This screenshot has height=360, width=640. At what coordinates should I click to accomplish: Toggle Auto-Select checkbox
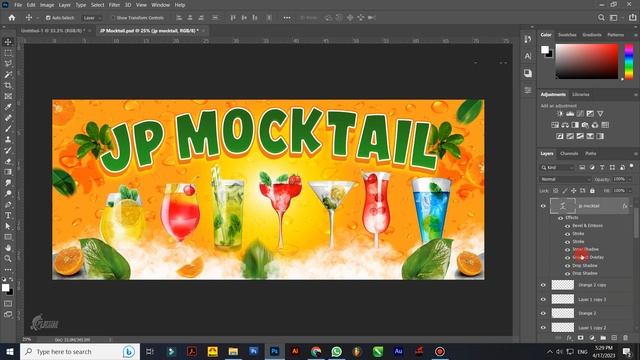point(48,18)
